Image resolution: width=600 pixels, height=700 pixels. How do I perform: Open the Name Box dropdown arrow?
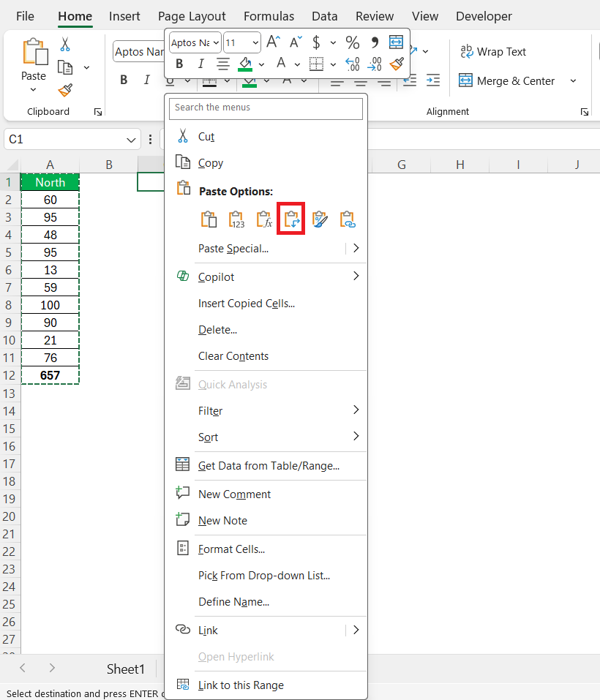pos(131,140)
